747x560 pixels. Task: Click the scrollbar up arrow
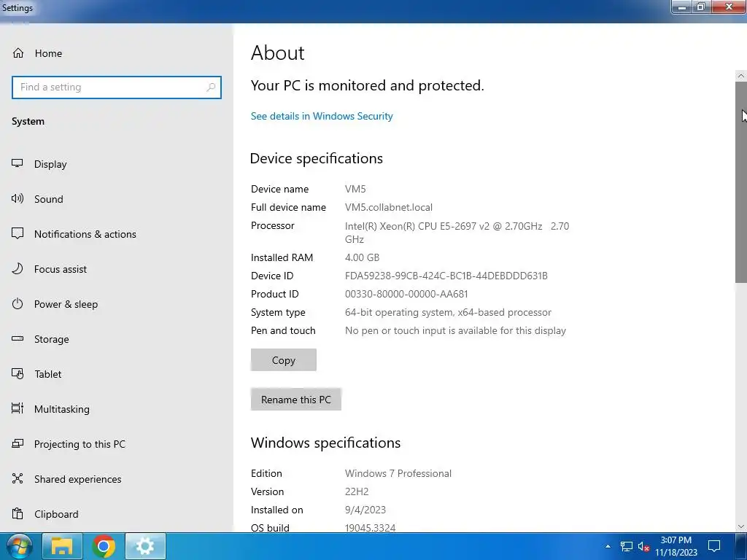pos(741,76)
